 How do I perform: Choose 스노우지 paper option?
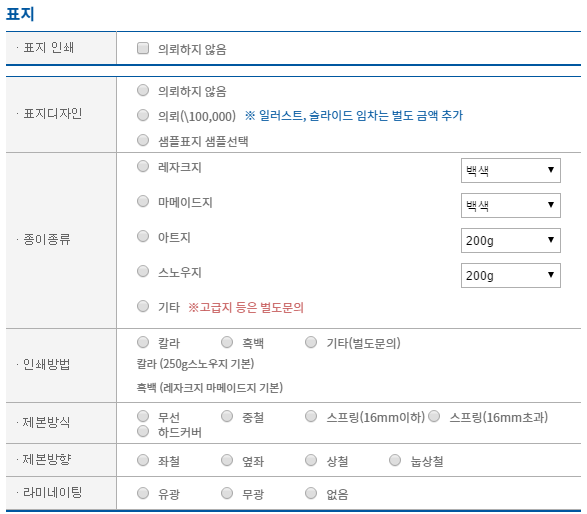[143, 271]
